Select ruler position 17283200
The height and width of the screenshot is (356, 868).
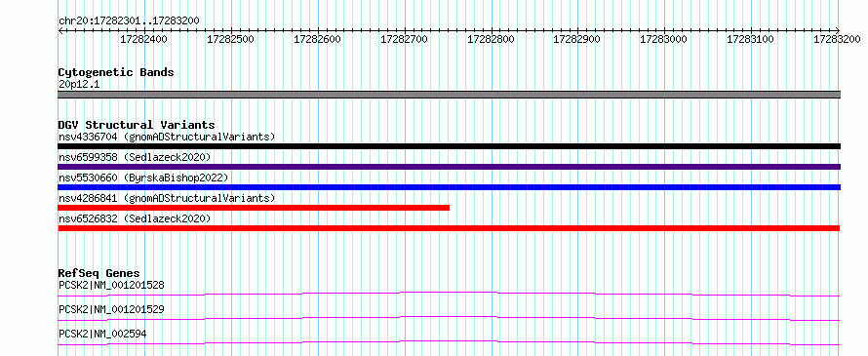point(837,39)
